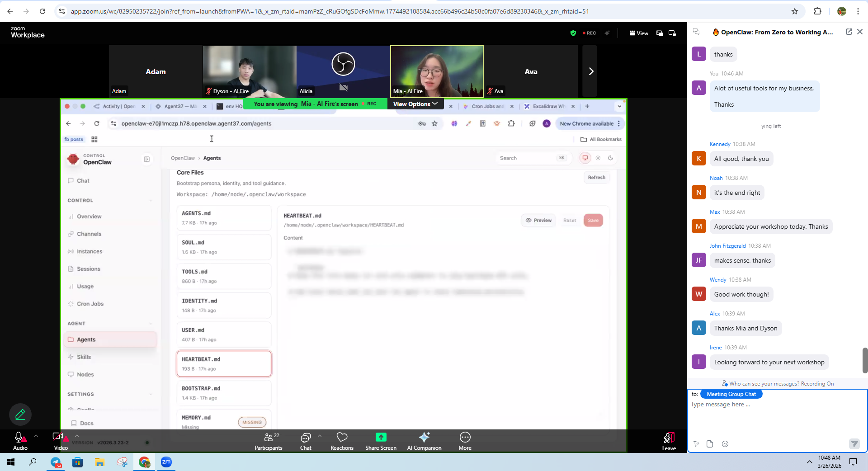Open AI Companion
This screenshot has width=868, height=471.
point(424,441)
